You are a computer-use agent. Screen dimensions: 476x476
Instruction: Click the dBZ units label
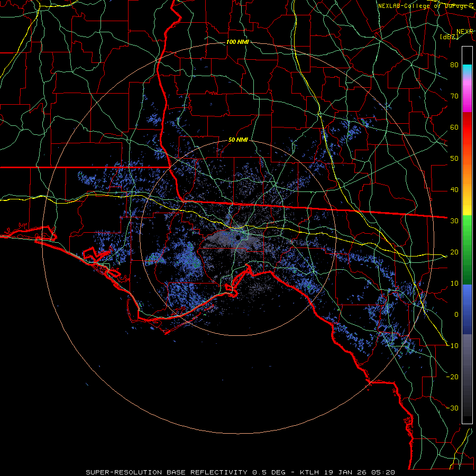(x=449, y=36)
